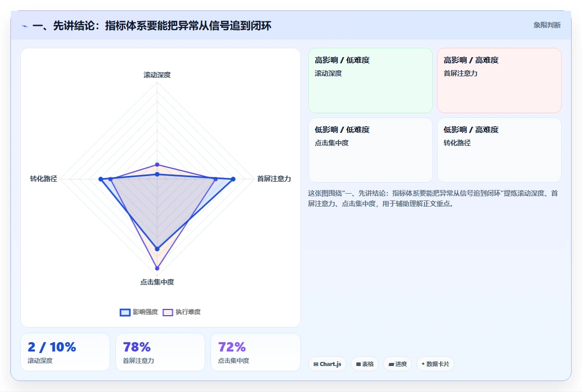Select the 低影响 / 低难度 quadrant card
This screenshot has height=392, width=582.
tap(371, 150)
